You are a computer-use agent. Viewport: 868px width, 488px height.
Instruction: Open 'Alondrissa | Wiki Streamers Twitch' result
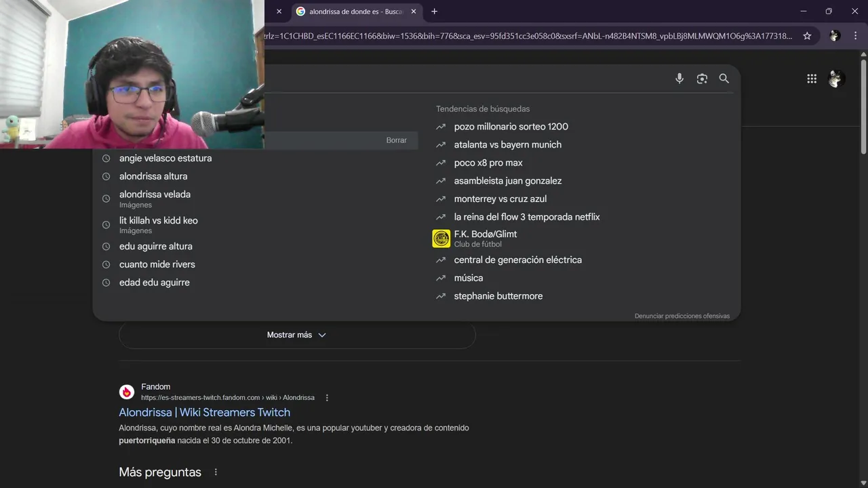tap(205, 412)
